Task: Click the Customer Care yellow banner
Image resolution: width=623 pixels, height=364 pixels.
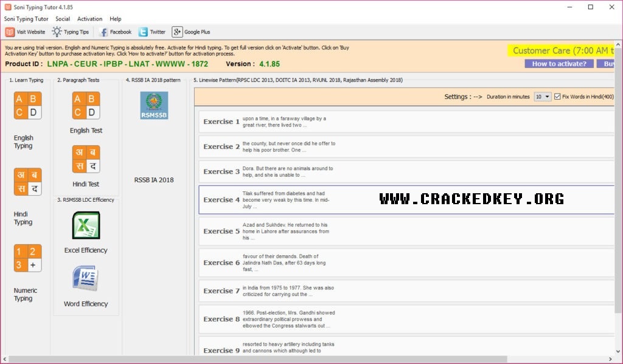Action: click(x=561, y=50)
